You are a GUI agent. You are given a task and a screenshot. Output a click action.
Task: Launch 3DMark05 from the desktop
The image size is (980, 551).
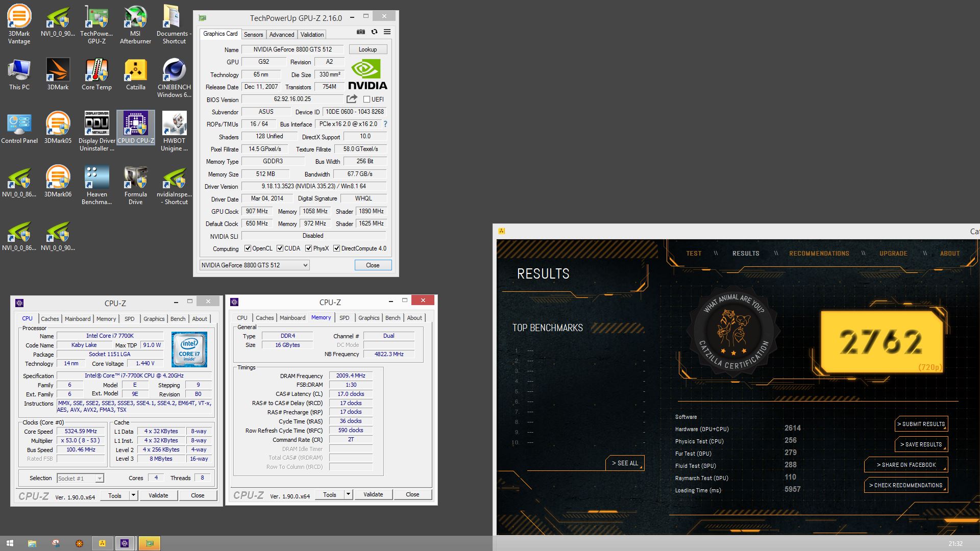58,128
